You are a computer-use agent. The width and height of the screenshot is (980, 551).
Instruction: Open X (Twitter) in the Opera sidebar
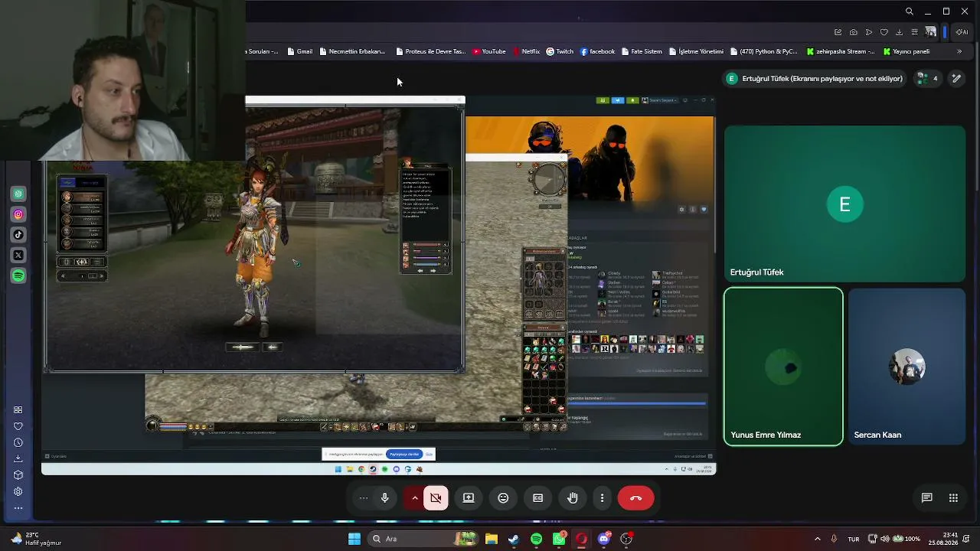18,255
